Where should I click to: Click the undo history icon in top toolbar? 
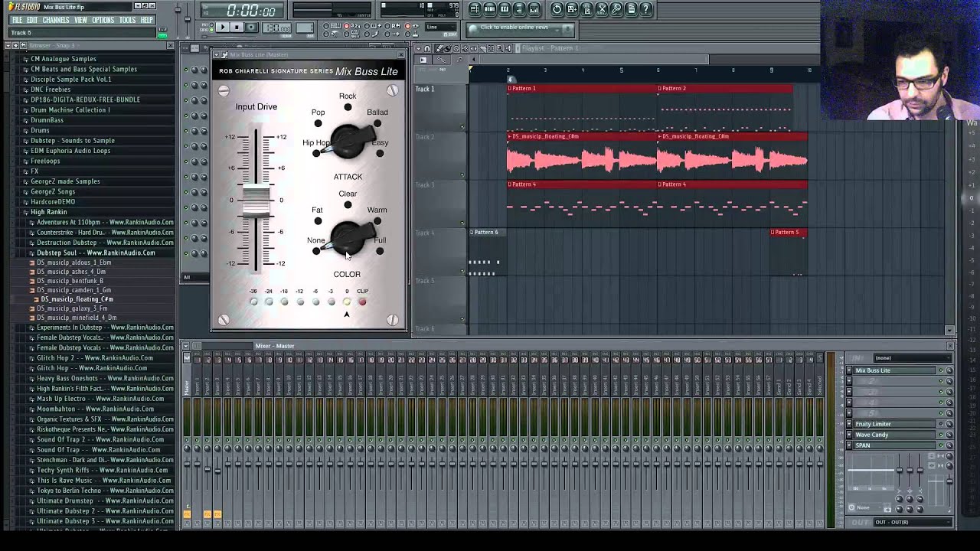pos(557,9)
